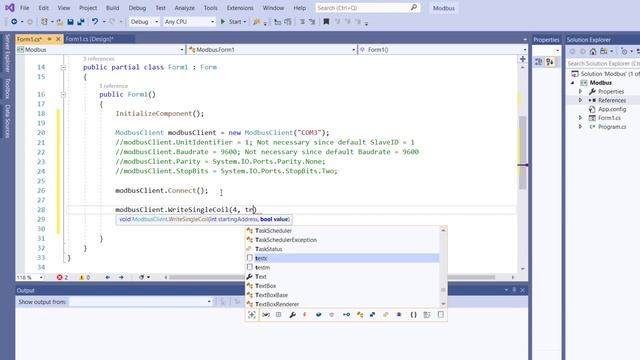This screenshot has width=640, height=360.
Task: Select App.config in Solution Explorer
Action: tap(612, 109)
